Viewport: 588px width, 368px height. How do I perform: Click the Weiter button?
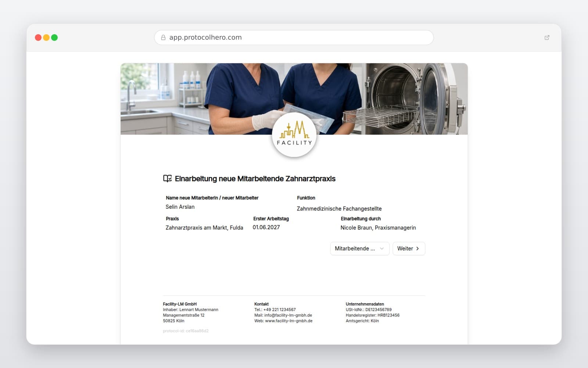click(409, 248)
